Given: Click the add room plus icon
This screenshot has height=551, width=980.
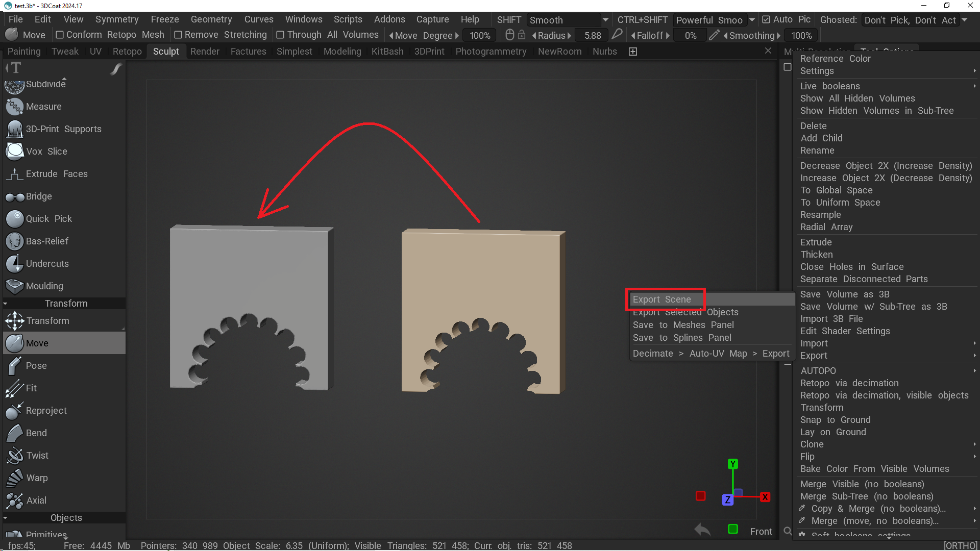Looking at the screenshot, I should [633, 52].
